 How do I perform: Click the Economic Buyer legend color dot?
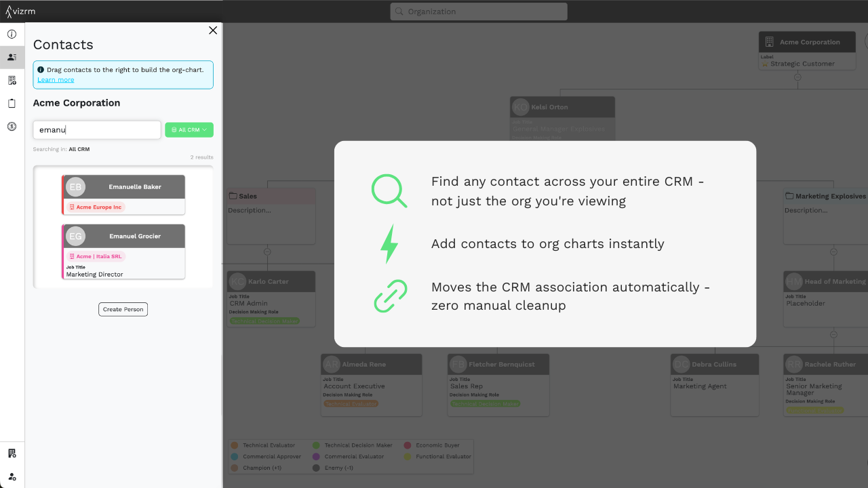tap(408, 445)
